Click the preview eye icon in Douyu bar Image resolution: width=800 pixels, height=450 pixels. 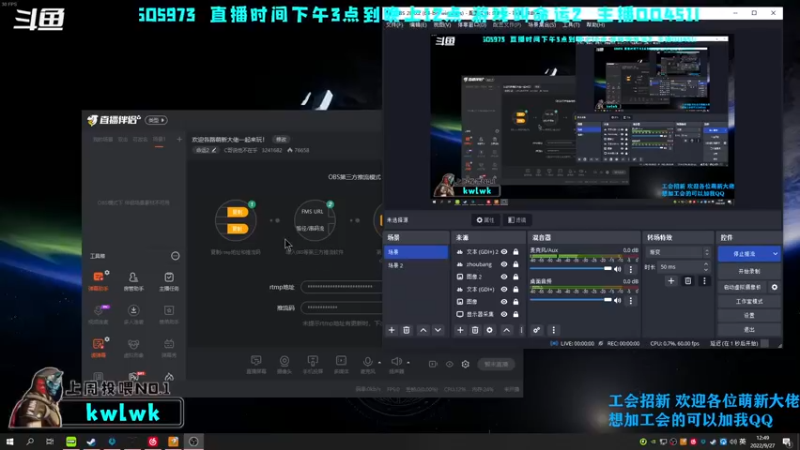449,364
